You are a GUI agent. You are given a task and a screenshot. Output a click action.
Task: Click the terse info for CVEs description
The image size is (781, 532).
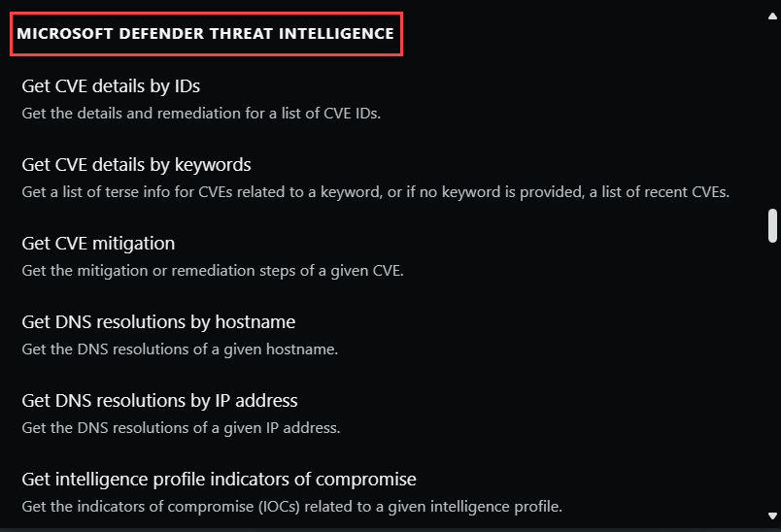[375, 192]
